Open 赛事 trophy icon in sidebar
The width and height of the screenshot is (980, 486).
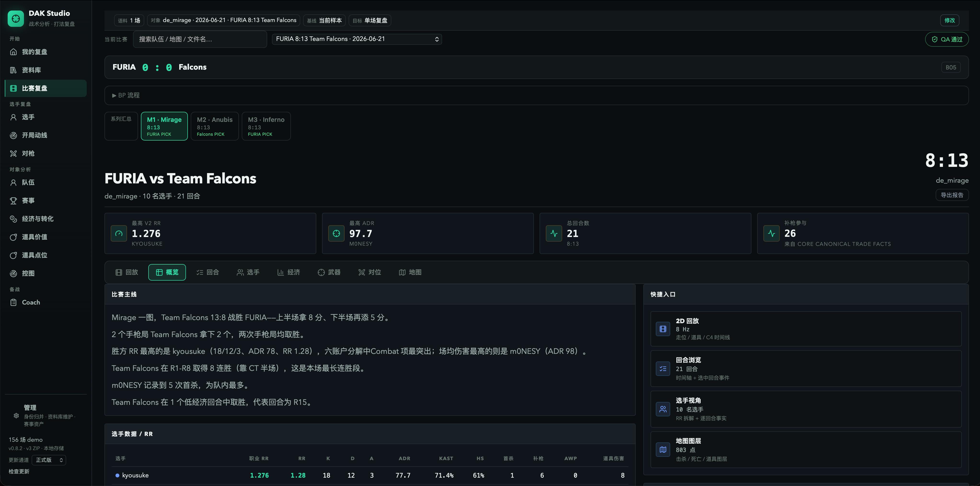point(13,201)
